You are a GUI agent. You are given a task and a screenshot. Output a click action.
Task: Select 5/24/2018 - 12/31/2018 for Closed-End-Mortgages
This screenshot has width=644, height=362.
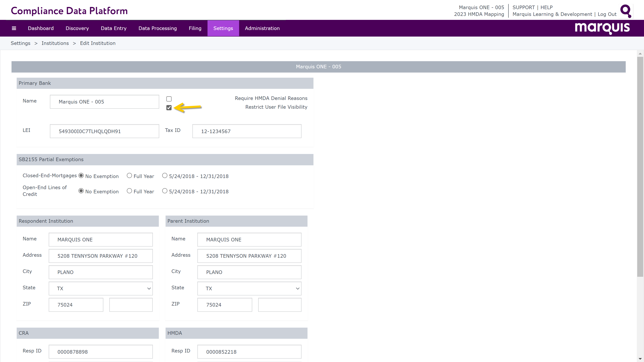pyautogui.click(x=165, y=176)
